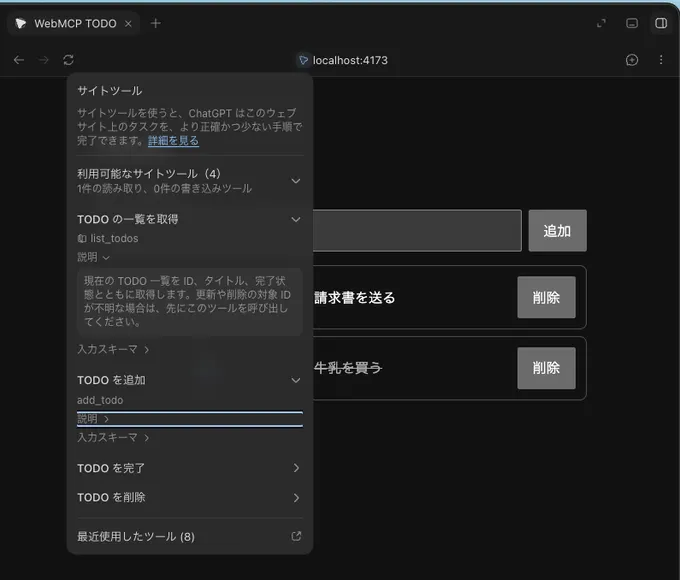680x580 pixels.
Task: Click the 追加 button
Action: (x=558, y=230)
